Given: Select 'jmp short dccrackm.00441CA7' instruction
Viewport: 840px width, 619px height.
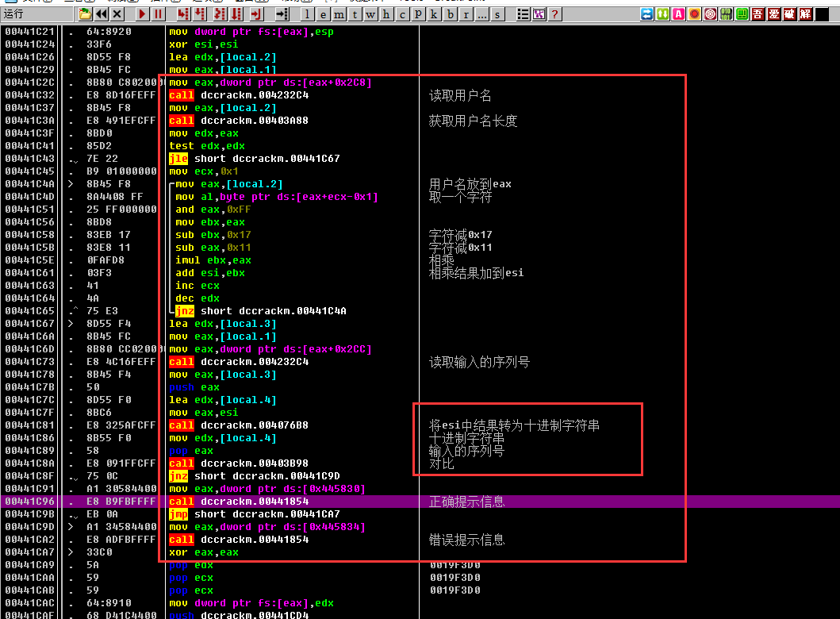Looking at the screenshot, I should pyautogui.click(x=255, y=514).
